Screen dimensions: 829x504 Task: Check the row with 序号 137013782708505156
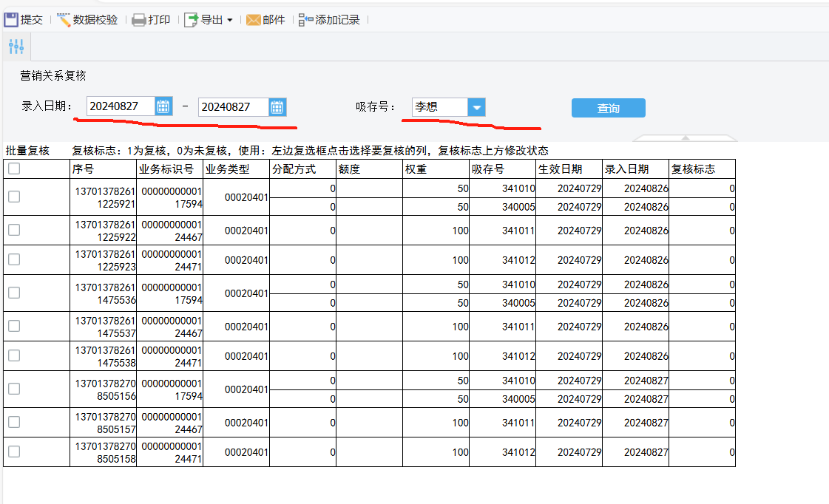tap(14, 389)
